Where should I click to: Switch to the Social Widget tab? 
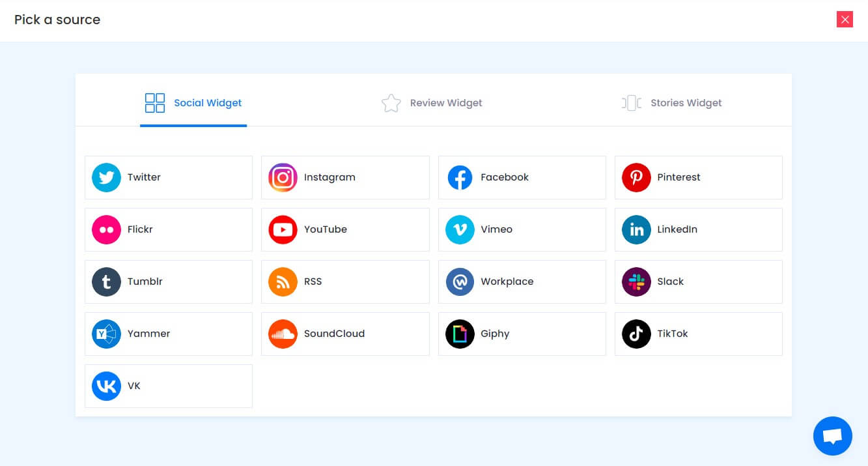193,102
